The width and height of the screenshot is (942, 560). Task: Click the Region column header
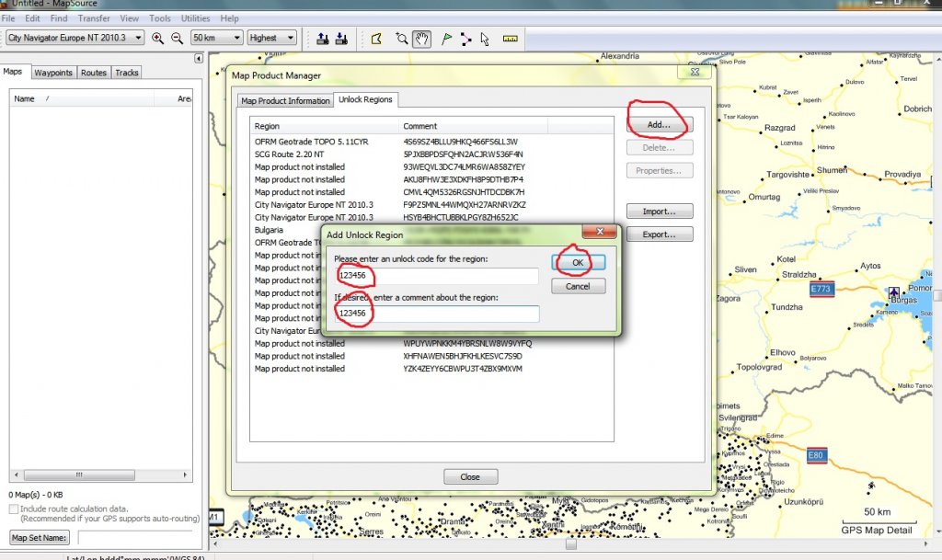[x=324, y=126]
